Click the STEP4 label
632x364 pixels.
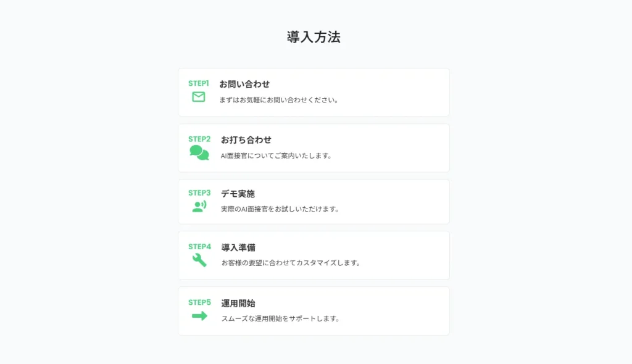pos(199,247)
